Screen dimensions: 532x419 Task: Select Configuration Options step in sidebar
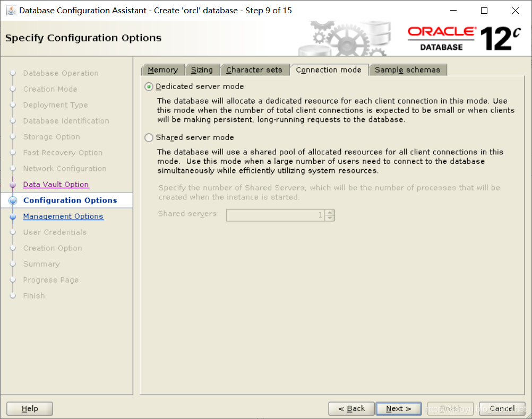(70, 200)
